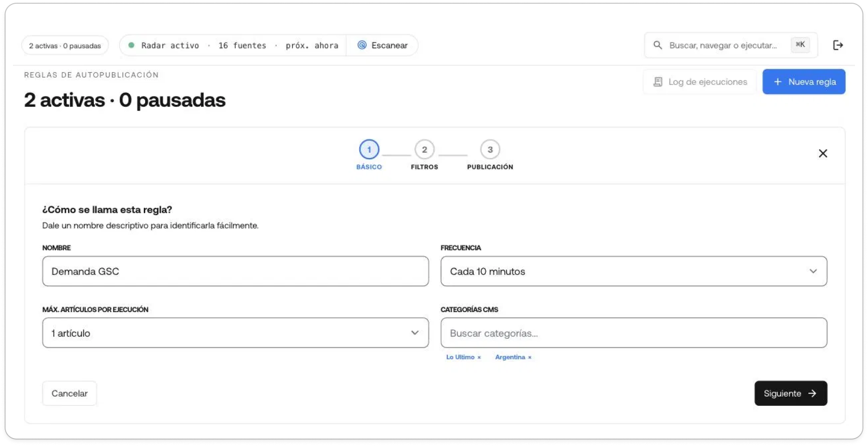Image resolution: width=868 pixels, height=446 pixels.
Task: Jump to step 3 Publicación
Action: (x=490, y=155)
